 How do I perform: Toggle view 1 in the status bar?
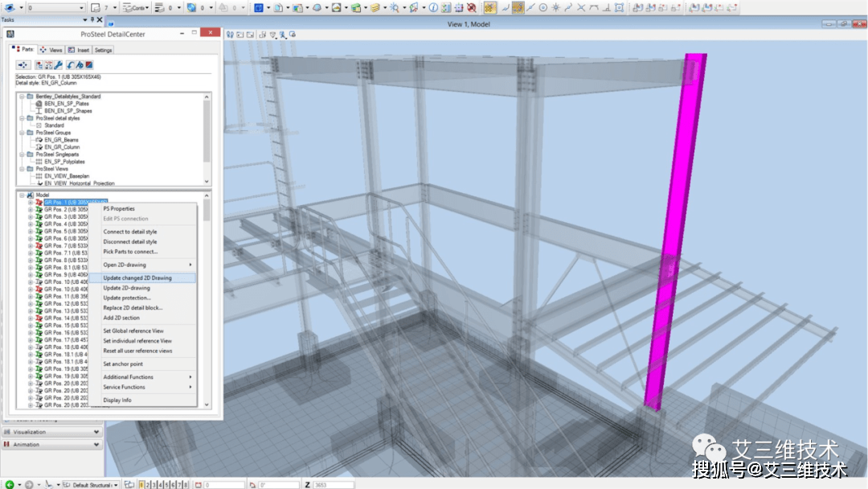pyautogui.click(x=141, y=484)
